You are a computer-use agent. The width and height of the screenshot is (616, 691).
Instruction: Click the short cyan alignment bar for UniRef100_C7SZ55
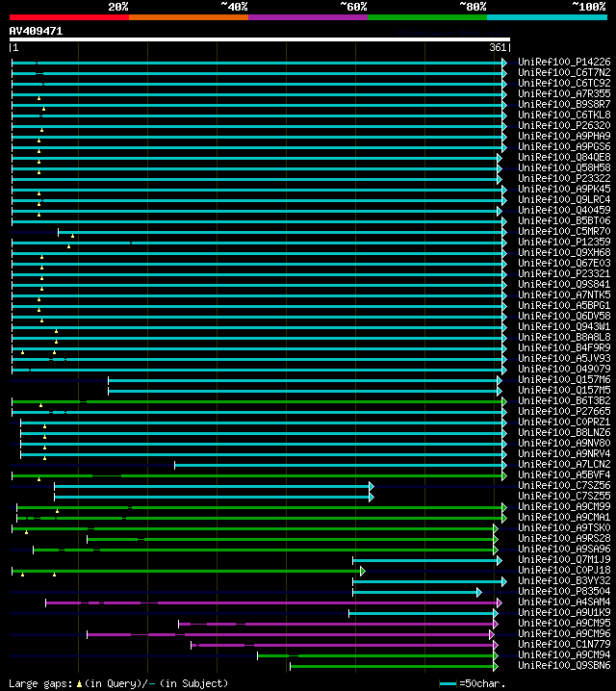click(214, 498)
